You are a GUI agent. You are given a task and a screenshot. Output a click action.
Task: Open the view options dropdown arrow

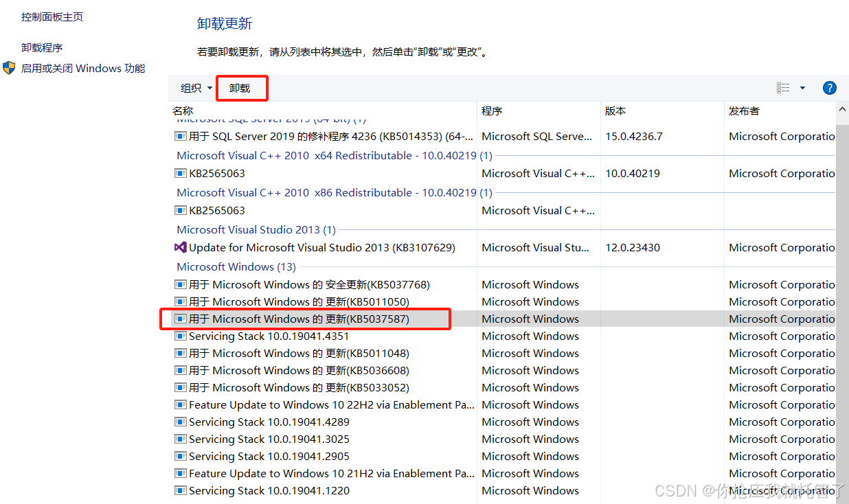pyautogui.click(x=802, y=88)
